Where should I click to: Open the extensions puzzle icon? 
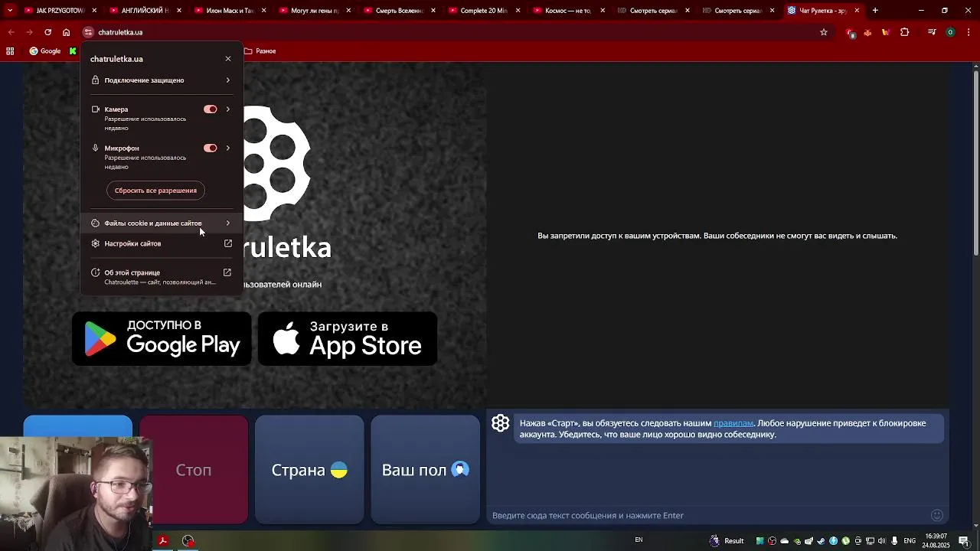pos(905,32)
